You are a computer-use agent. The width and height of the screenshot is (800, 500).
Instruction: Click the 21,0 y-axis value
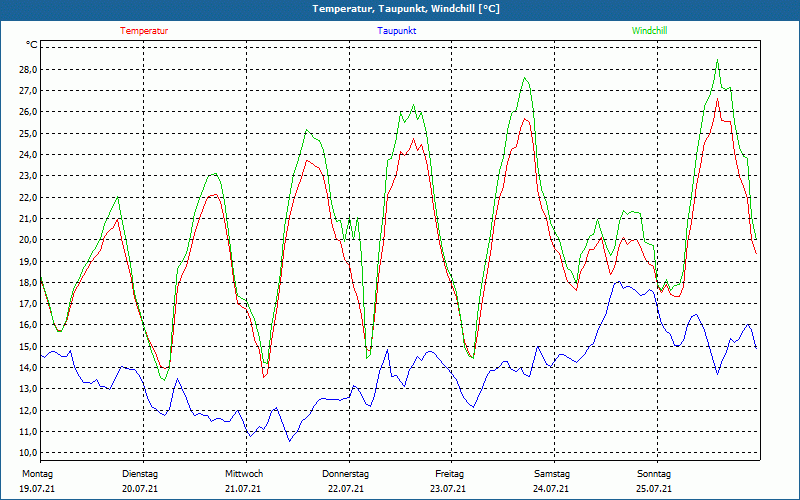click(28, 218)
